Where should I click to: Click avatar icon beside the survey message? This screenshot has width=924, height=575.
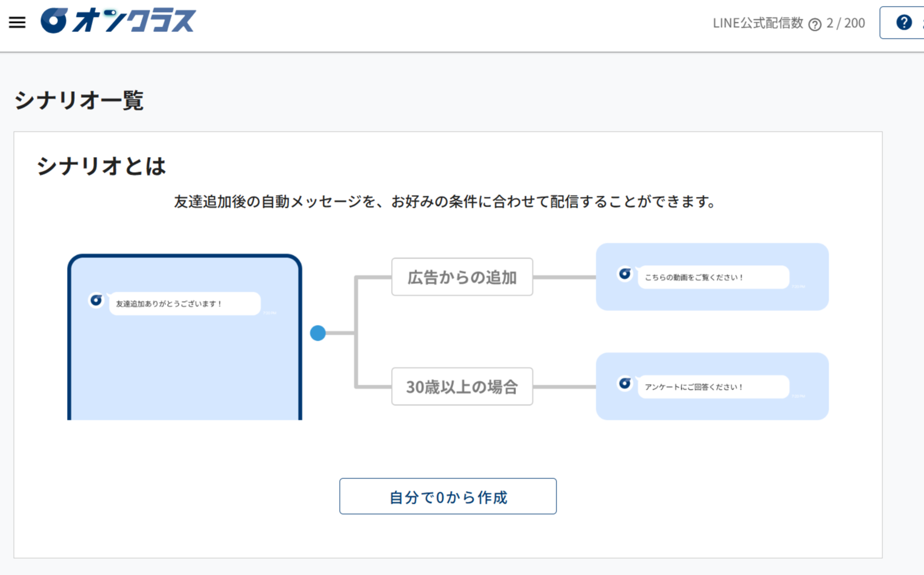(625, 384)
